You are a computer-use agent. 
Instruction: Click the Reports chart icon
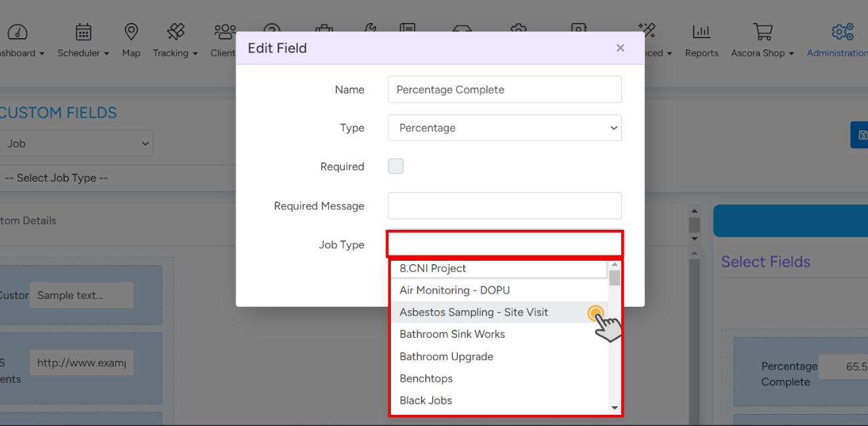[701, 32]
